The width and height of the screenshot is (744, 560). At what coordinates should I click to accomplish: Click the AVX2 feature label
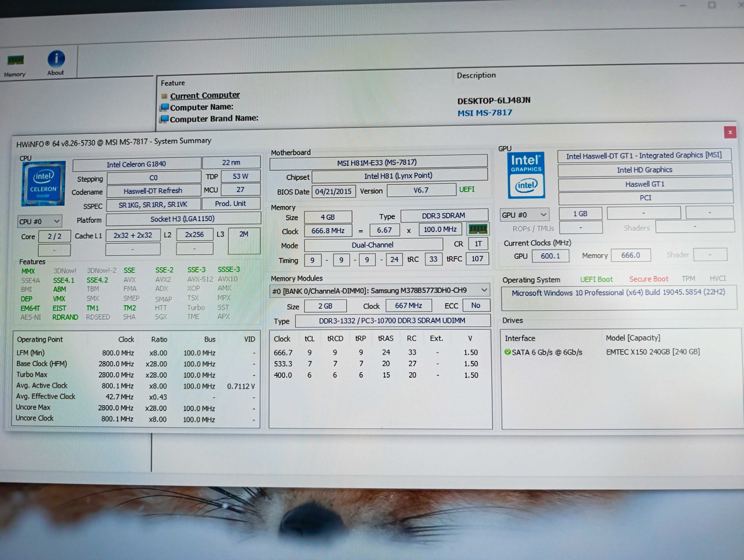(163, 280)
